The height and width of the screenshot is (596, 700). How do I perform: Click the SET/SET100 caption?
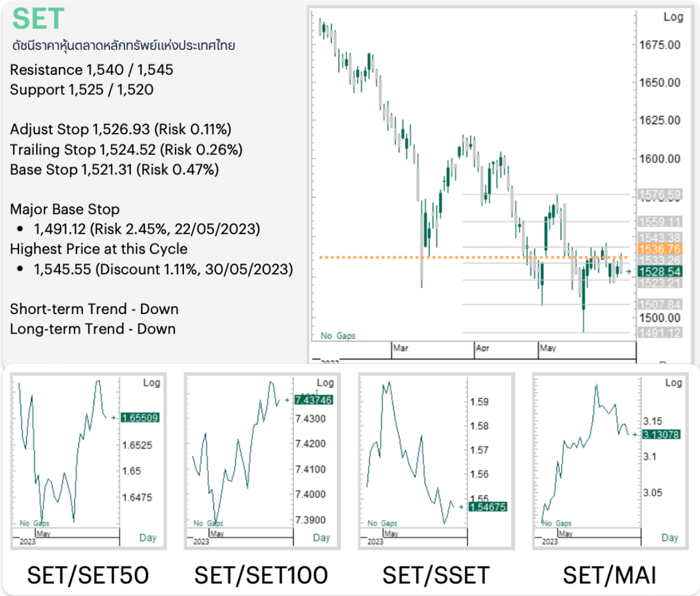click(261, 575)
